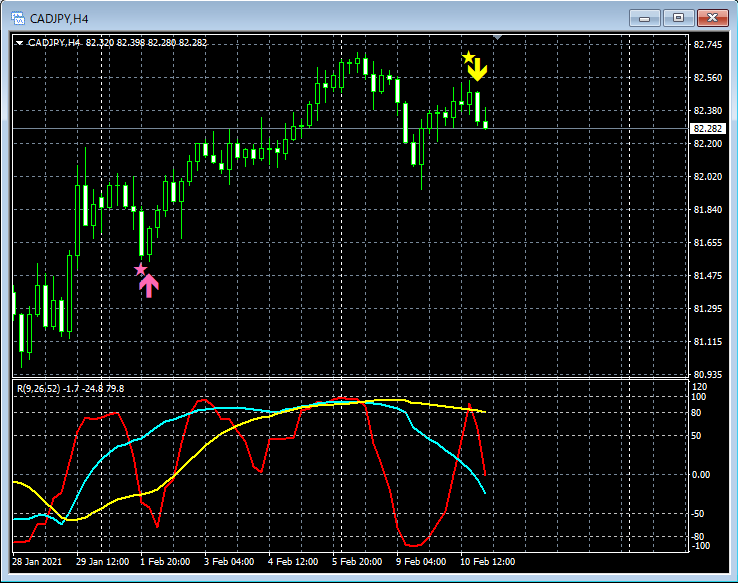Click the yellow down arrow sell signal
738x583 pixels.
coord(478,70)
